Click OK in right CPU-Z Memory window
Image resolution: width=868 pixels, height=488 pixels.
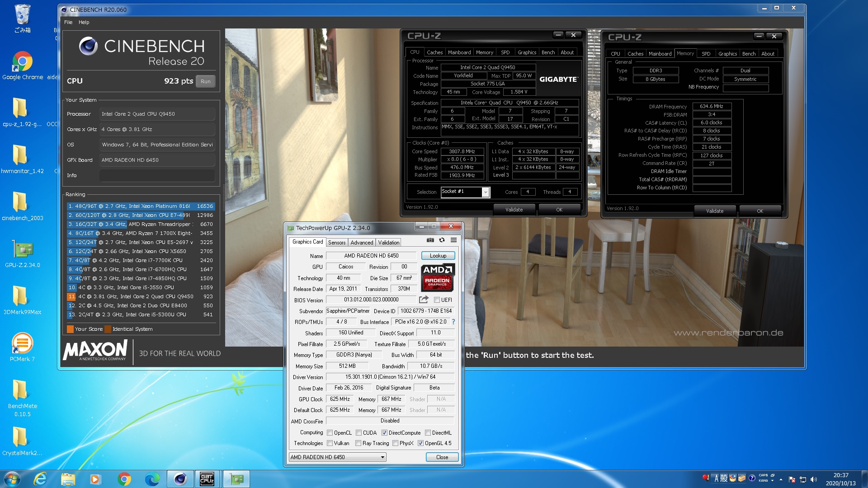[x=759, y=211]
